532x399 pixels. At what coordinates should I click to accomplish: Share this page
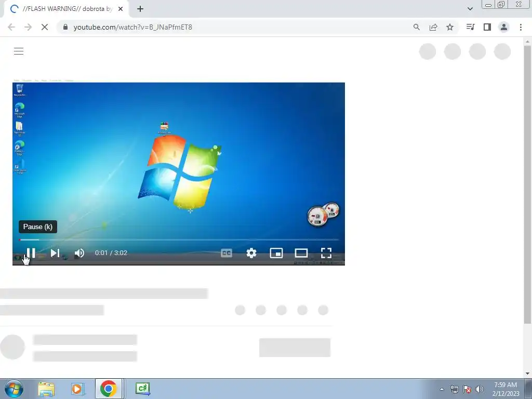(x=433, y=27)
